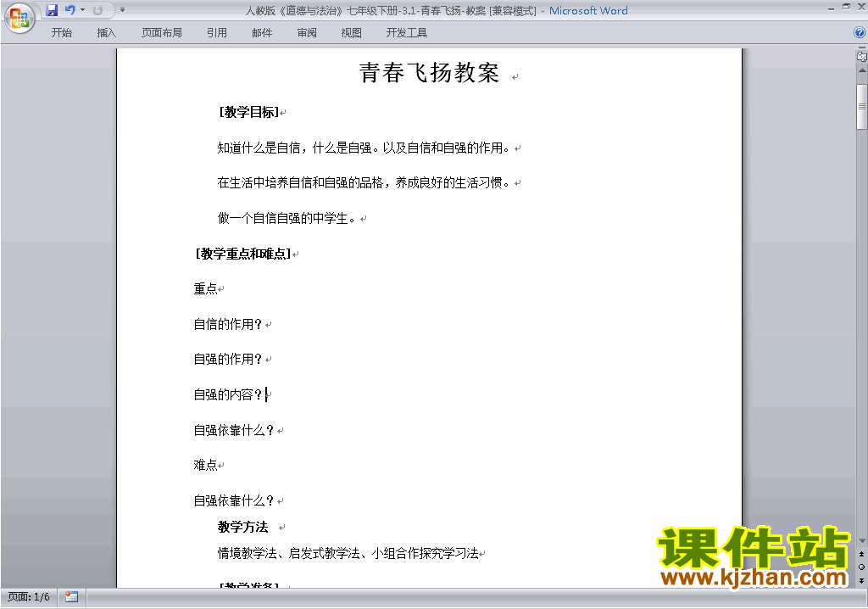Restore down the Word window

(x=846, y=7)
